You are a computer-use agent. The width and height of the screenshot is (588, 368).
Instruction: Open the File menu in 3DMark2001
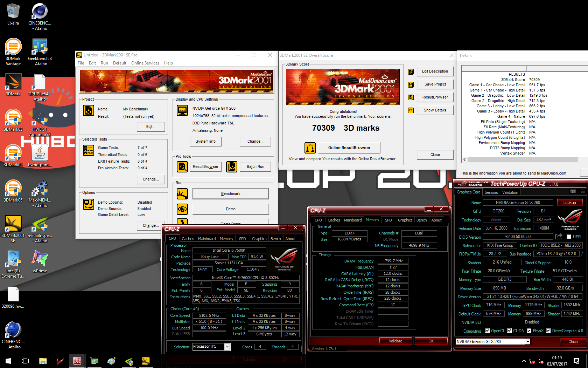[x=81, y=63]
